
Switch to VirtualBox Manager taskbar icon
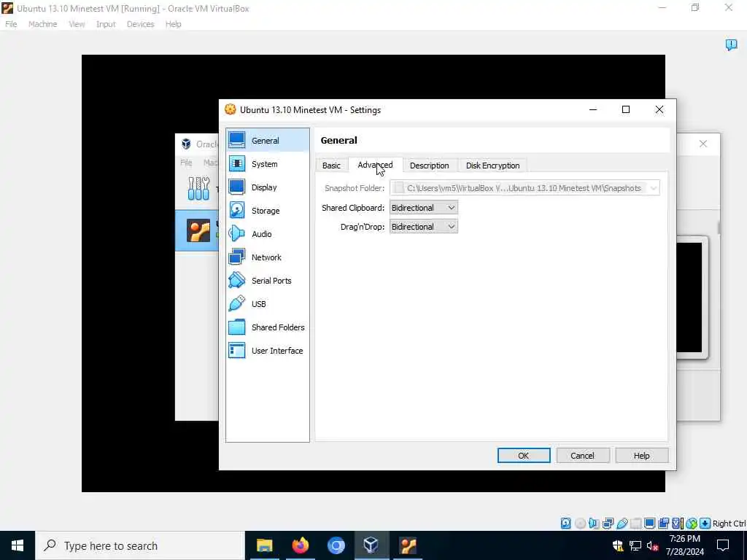(371, 545)
